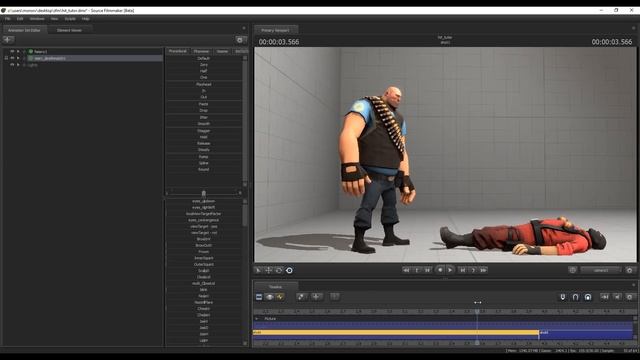The width and height of the screenshot is (640, 360).
Task: Apply the Default procedural preset
Action: [x=204, y=58]
